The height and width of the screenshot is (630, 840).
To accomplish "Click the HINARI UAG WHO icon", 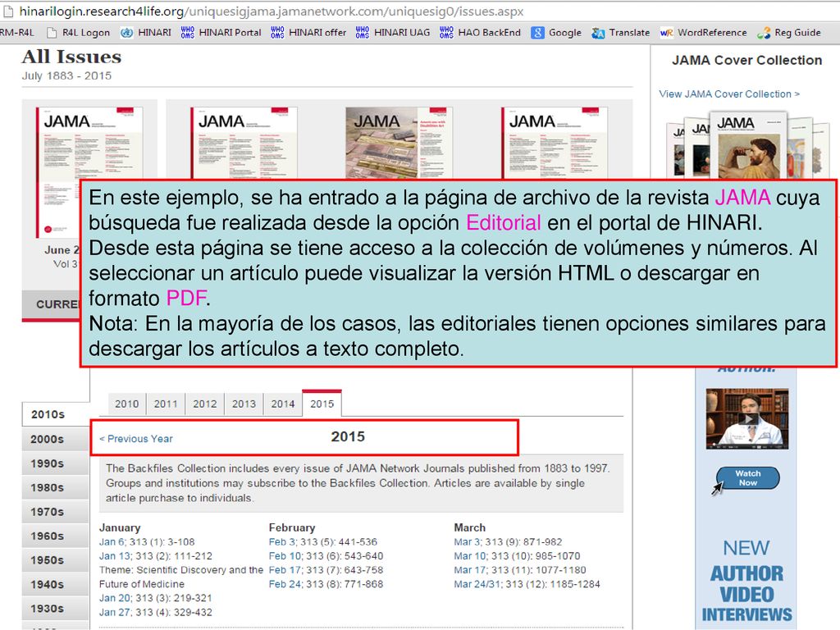I will pos(362,33).
